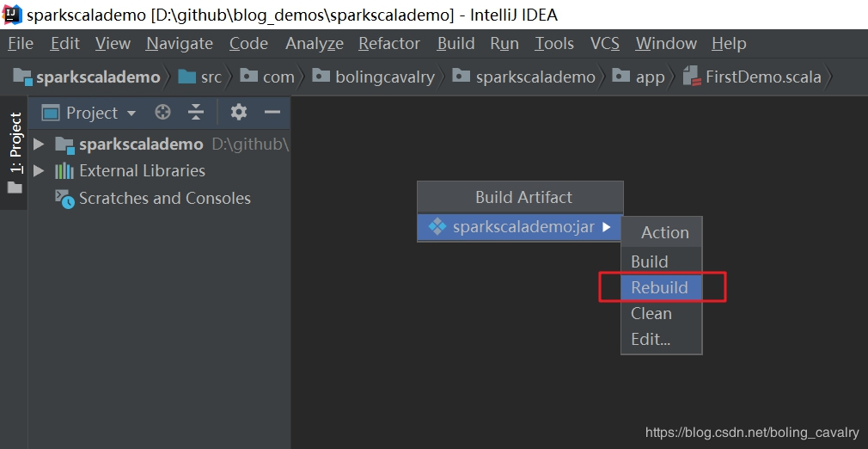Open the File menu
Viewport: 868px width, 449px height.
[21, 43]
